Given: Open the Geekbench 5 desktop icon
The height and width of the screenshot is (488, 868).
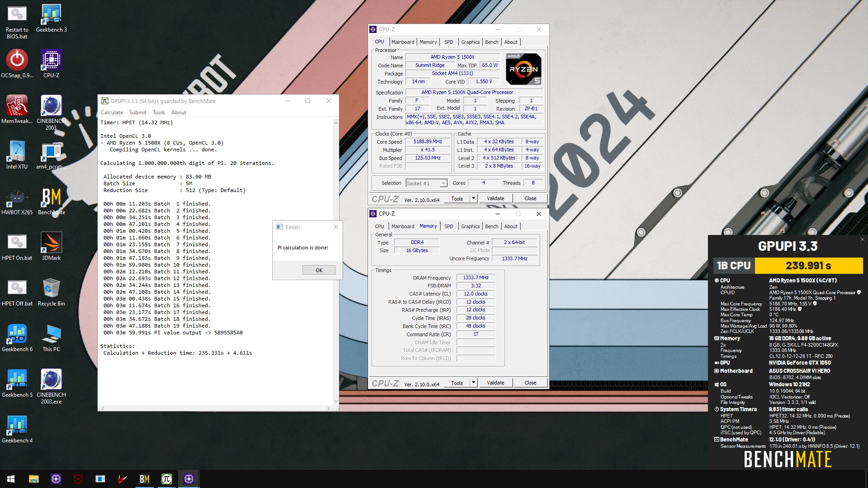Looking at the screenshot, I should [17, 383].
